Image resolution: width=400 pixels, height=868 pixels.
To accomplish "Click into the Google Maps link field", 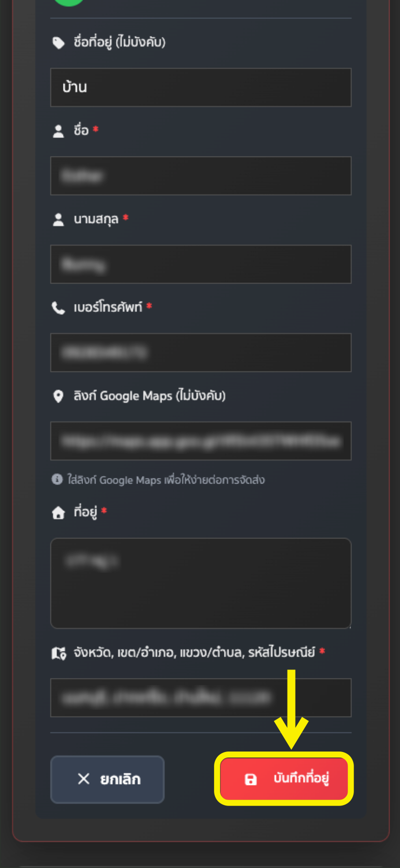I will (201, 441).
